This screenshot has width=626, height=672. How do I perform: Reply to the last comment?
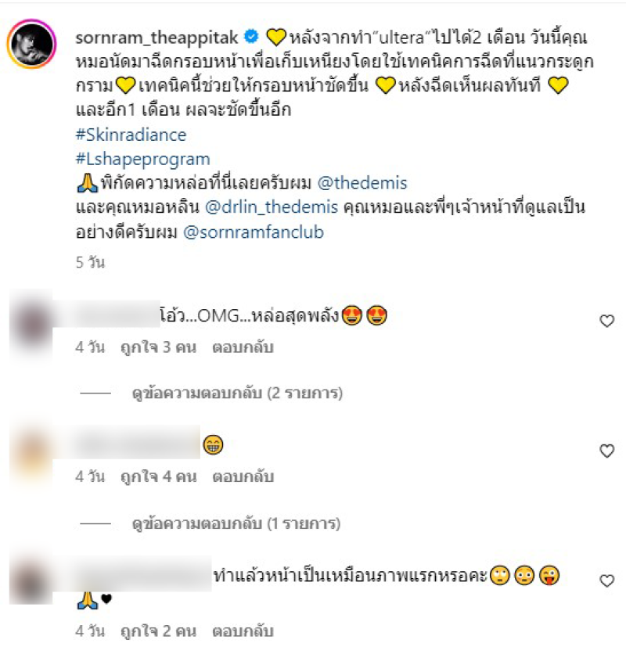[243, 631]
